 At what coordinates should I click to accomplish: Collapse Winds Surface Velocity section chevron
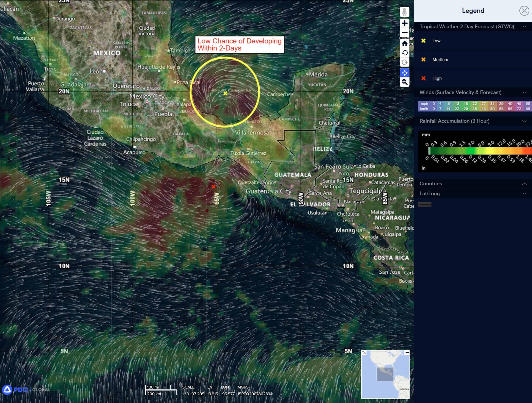pos(524,92)
